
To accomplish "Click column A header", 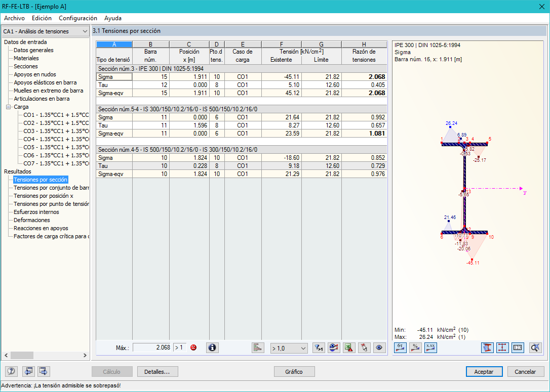I will tap(114, 44).
